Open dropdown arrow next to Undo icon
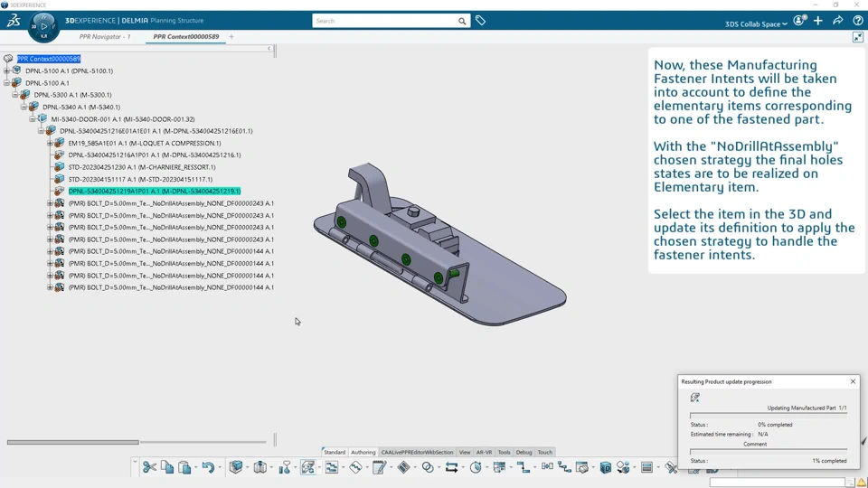Image resolution: width=868 pixels, height=488 pixels. [x=220, y=468]
